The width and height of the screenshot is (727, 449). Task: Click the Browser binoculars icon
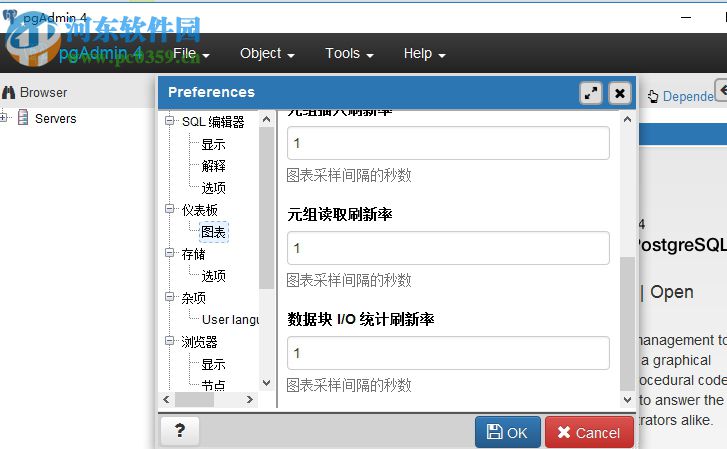coord(8,92)
